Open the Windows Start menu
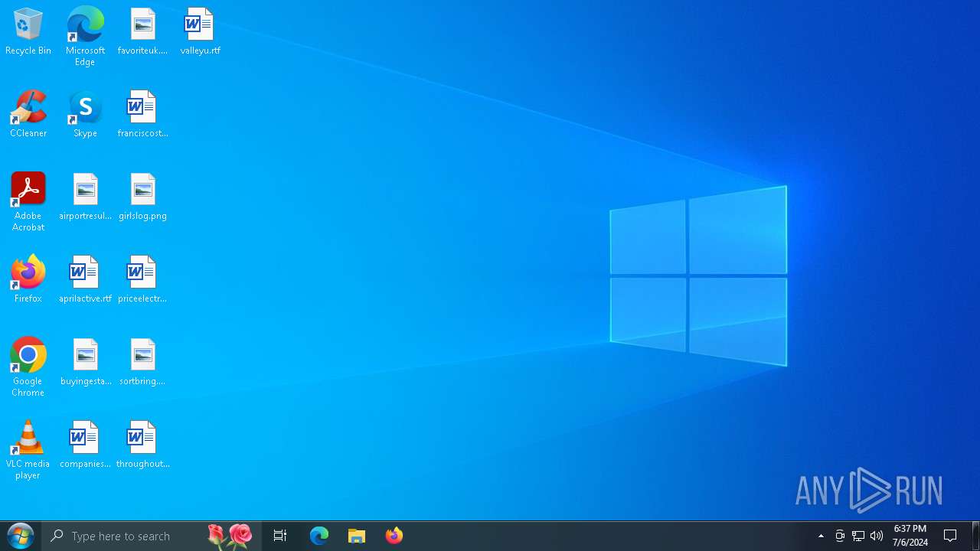980x551 pixels. tap(21, 536)
